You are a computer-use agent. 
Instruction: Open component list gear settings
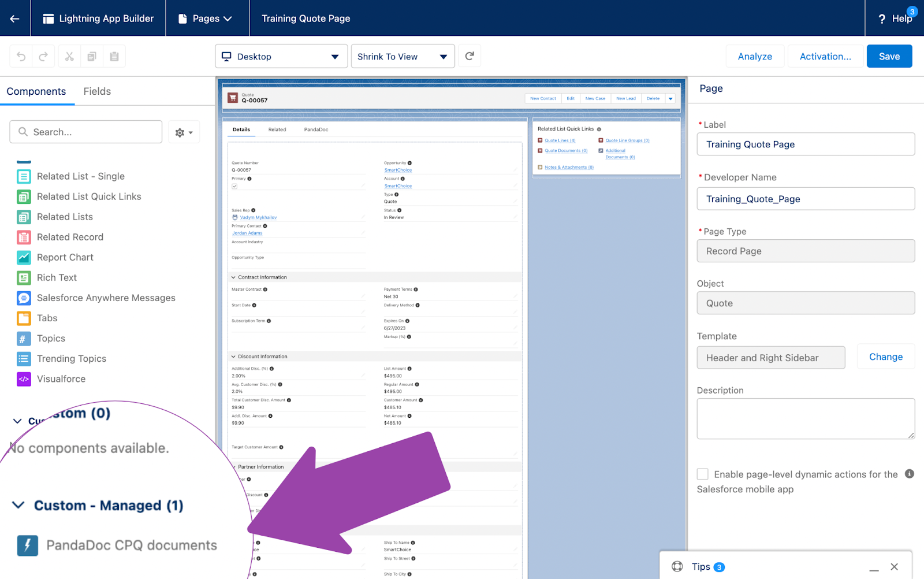(184, 132)
